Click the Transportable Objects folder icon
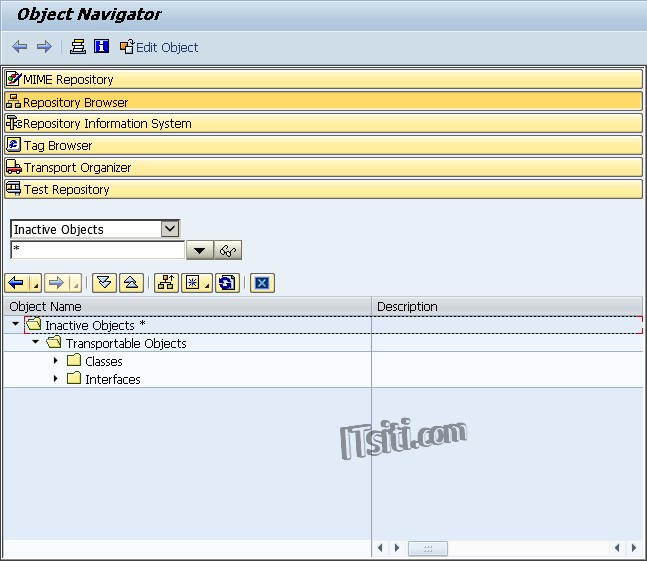Screen dimensions: 647x561 click(x=54, y=342)
